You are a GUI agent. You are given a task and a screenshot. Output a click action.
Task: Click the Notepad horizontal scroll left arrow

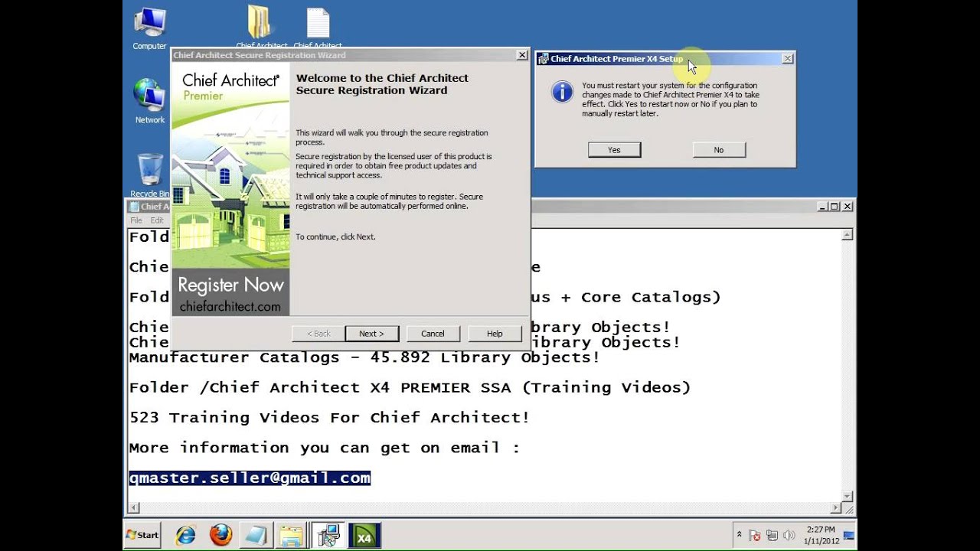[x=134, y=508]
